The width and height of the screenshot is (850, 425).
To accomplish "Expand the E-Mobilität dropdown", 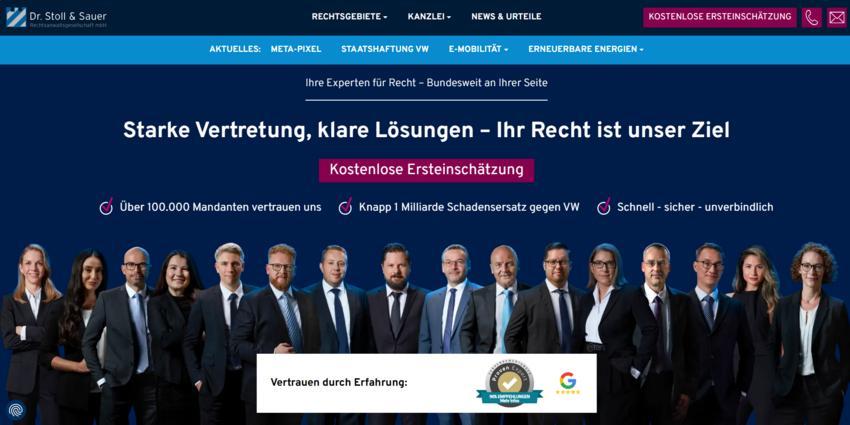I will (478, 49).
